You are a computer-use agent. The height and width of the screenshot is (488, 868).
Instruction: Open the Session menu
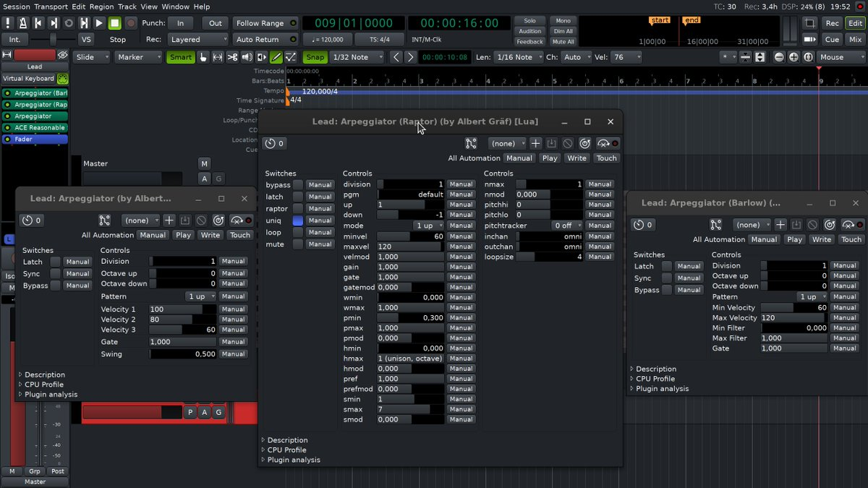click(x=16, y=7)
